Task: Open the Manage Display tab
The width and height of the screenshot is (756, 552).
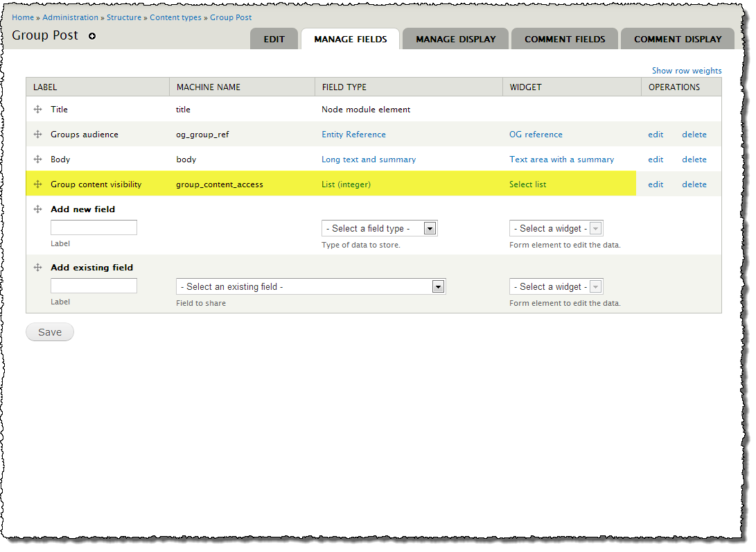Action: coord(455,39)
